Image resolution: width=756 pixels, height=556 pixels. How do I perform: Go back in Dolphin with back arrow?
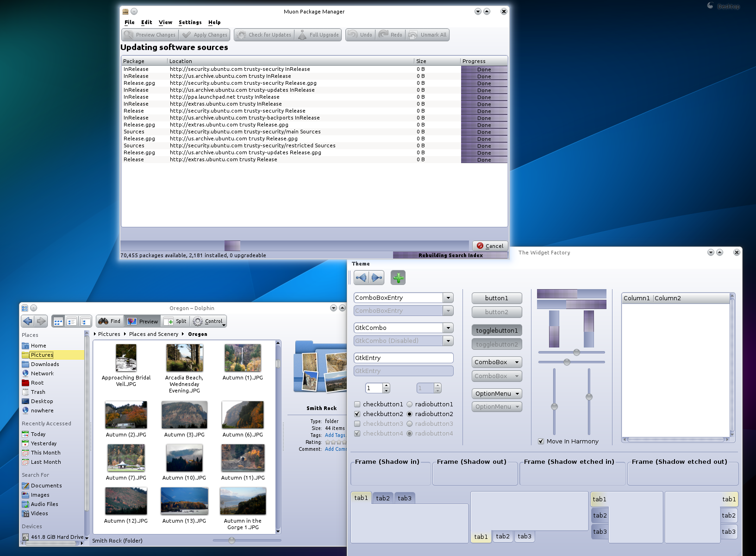coord(28,321)
